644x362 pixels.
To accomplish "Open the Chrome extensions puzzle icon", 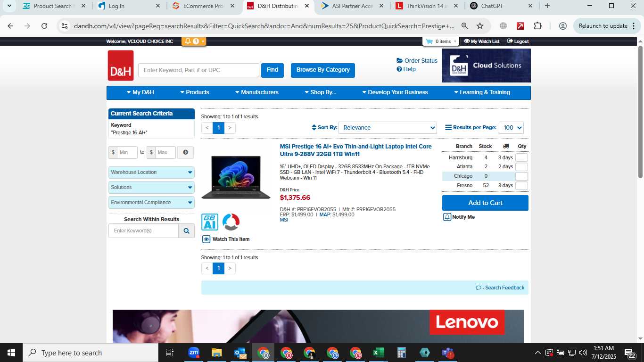I will 538,26.
